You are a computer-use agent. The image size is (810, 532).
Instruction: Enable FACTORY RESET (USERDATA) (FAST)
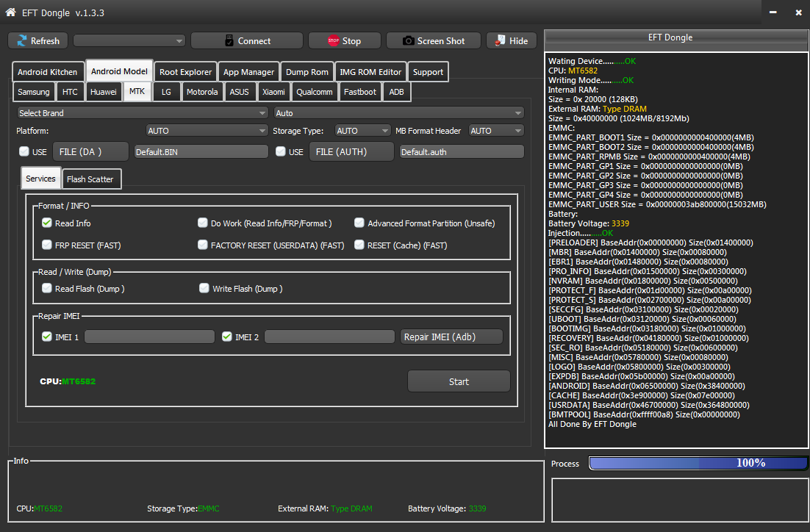tap(203, 245)
